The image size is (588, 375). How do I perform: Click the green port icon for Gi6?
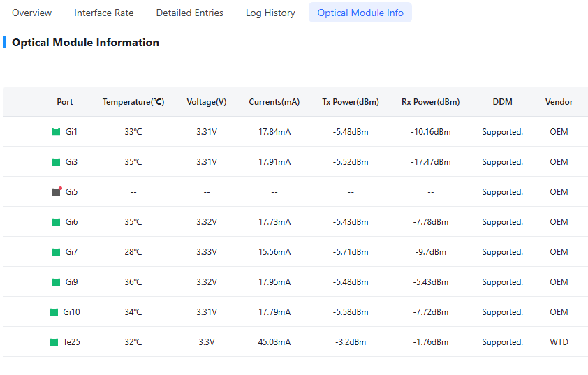point(55,222)
